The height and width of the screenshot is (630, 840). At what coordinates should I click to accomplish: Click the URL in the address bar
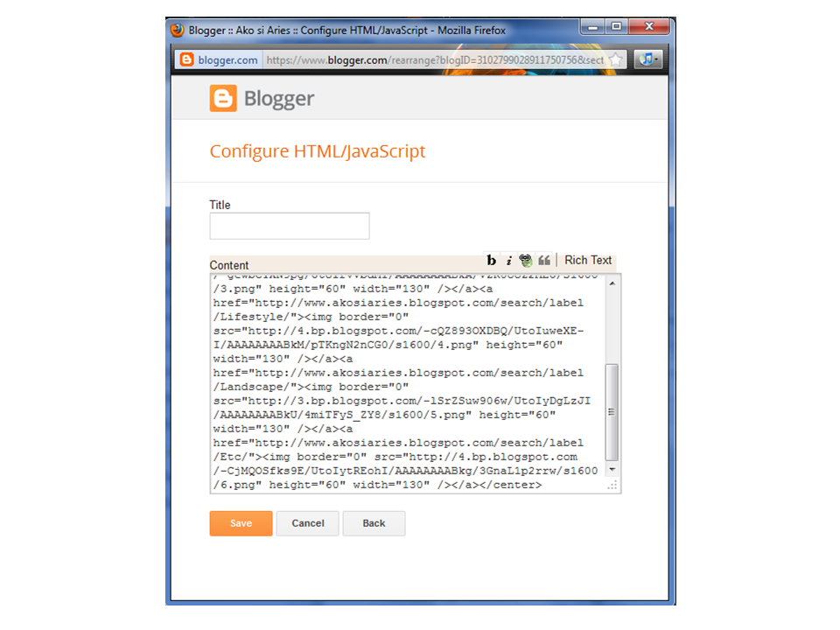click(x=435, y=60)
